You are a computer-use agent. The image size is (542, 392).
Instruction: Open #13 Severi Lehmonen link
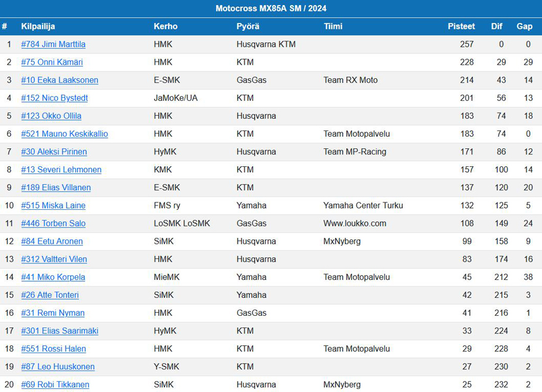[61, 170]
